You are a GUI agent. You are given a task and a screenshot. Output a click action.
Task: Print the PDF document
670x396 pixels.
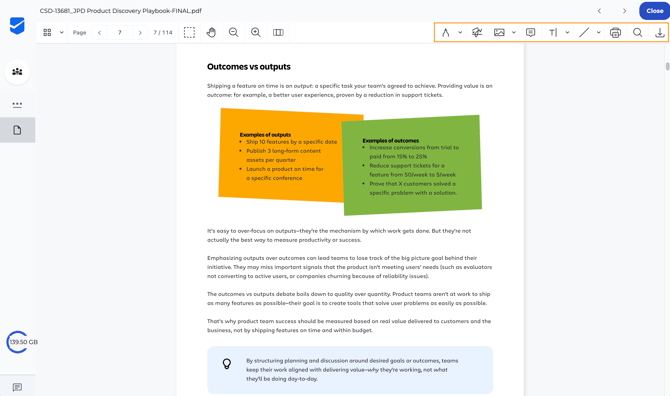615,32
